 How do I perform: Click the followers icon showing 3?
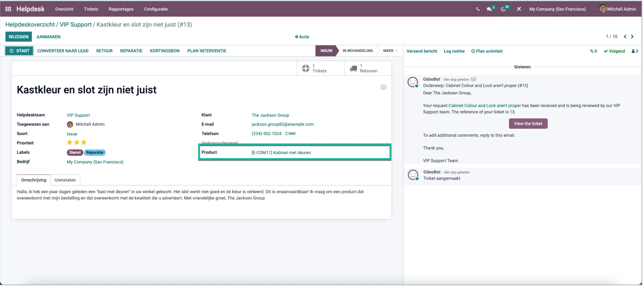(635, 51)
